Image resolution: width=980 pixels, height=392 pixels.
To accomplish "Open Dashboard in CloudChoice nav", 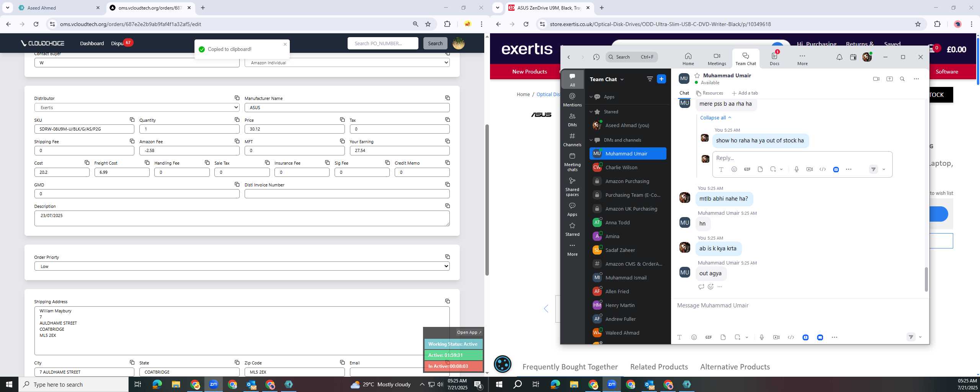I will pyautogui.click(x=92, y=43).
